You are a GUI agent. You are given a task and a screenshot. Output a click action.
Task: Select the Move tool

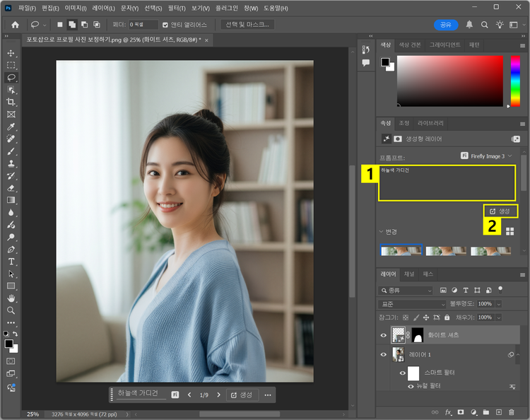(11, 53)
